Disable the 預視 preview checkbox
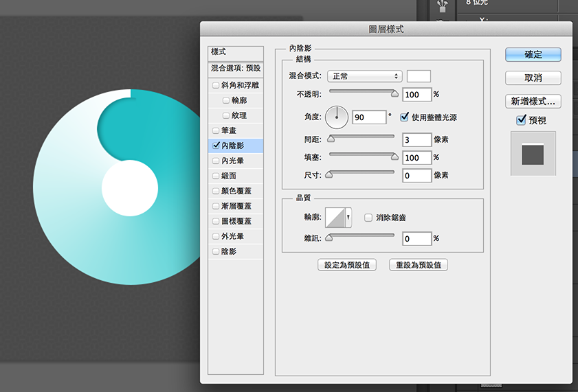The width and height of the screenshot is (578, 392). tap(521, 121)
